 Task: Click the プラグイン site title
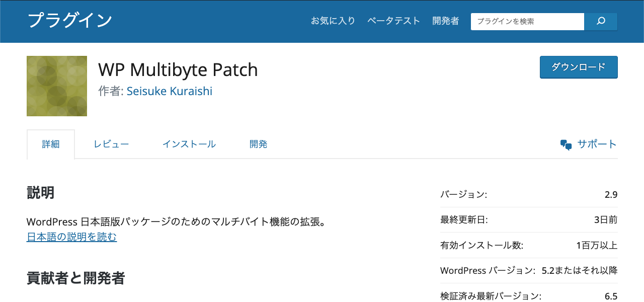click(x=69, y=21)
